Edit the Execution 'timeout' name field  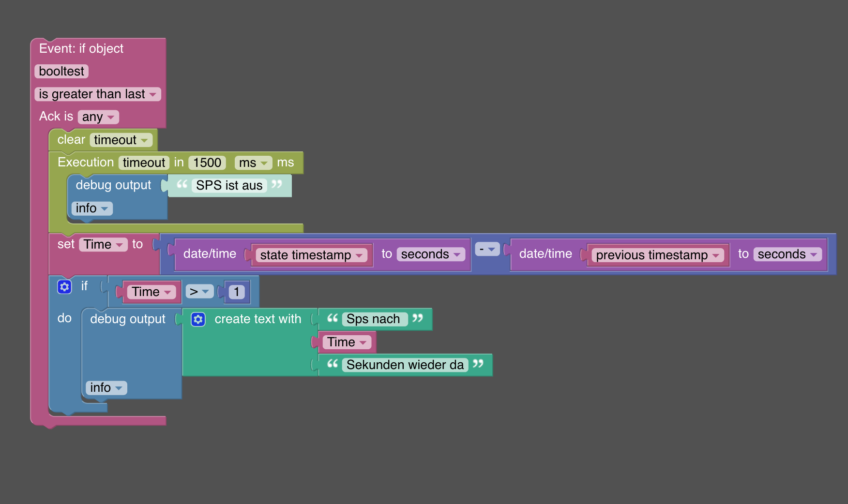tap(144, 163)
